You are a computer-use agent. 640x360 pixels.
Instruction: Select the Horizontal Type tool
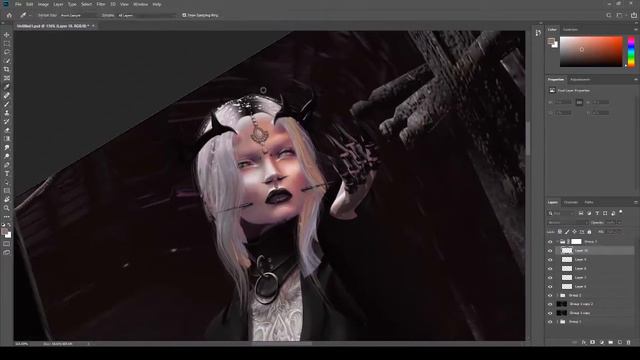7,173
